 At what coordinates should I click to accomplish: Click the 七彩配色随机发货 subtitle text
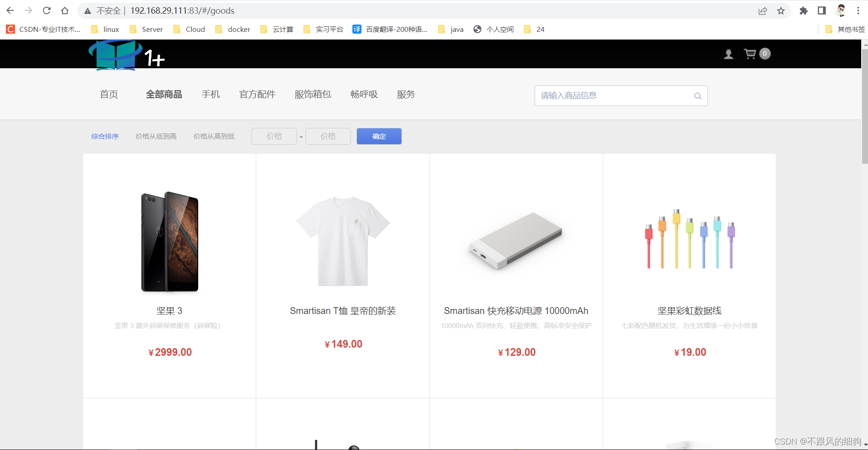click(x=690, y=326)
